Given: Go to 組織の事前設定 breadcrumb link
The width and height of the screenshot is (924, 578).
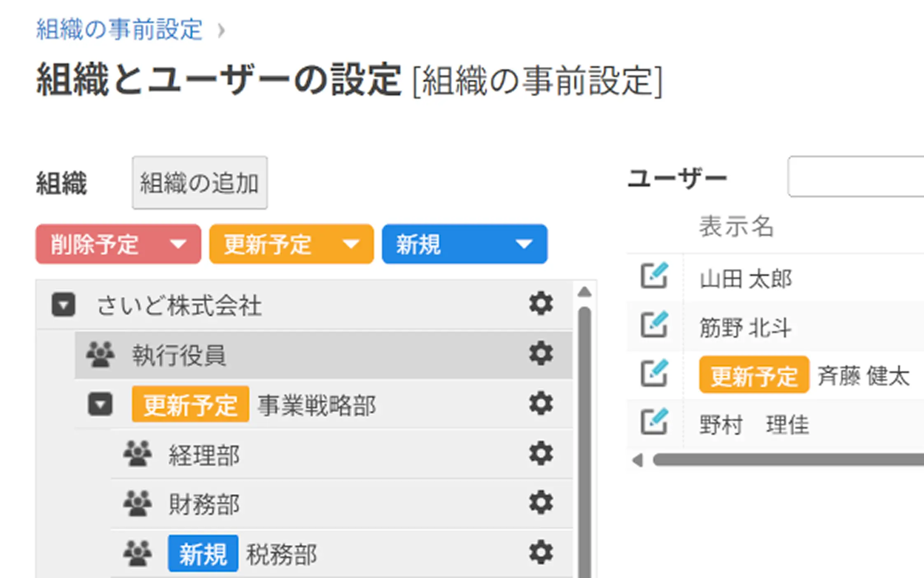Looking at the screenshot, I should pos(119,30).
